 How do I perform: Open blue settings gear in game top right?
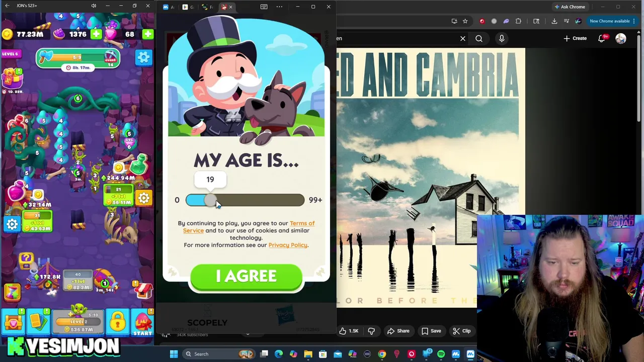(143, 57)
